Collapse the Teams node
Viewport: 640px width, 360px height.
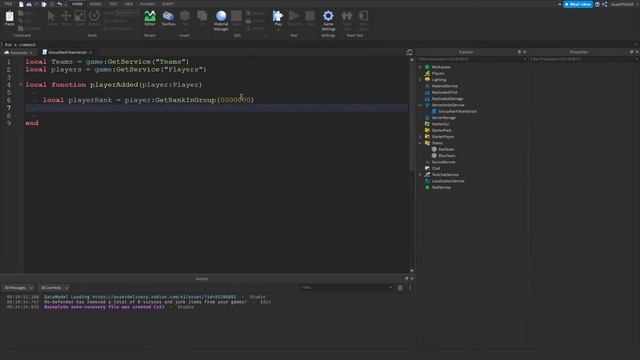pos(420,143)
